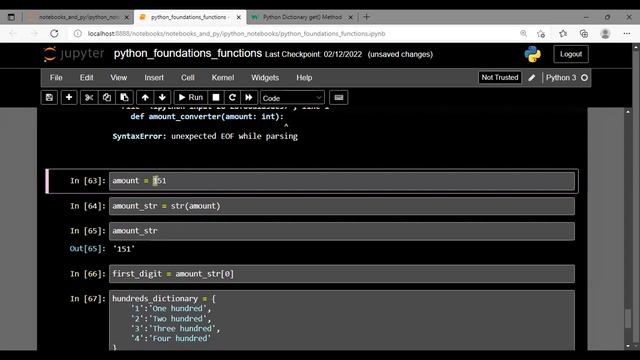Rename notebook title python_foundations_functions

click(188, 53)
